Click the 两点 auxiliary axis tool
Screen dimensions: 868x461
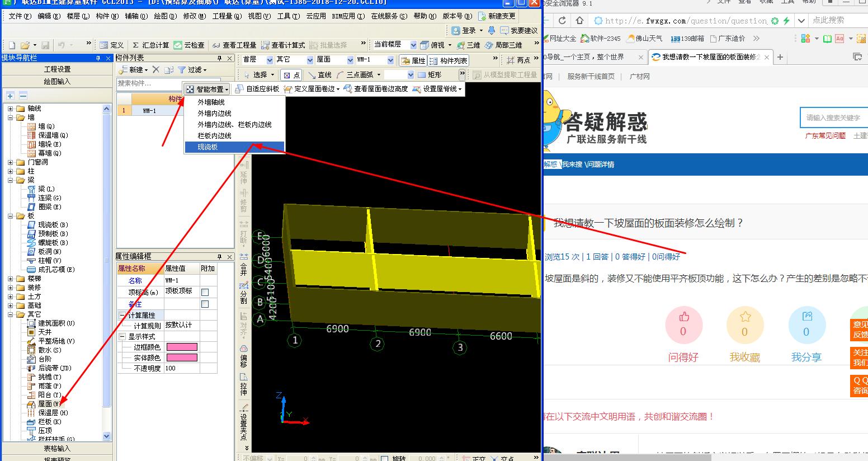pos(518,60)
